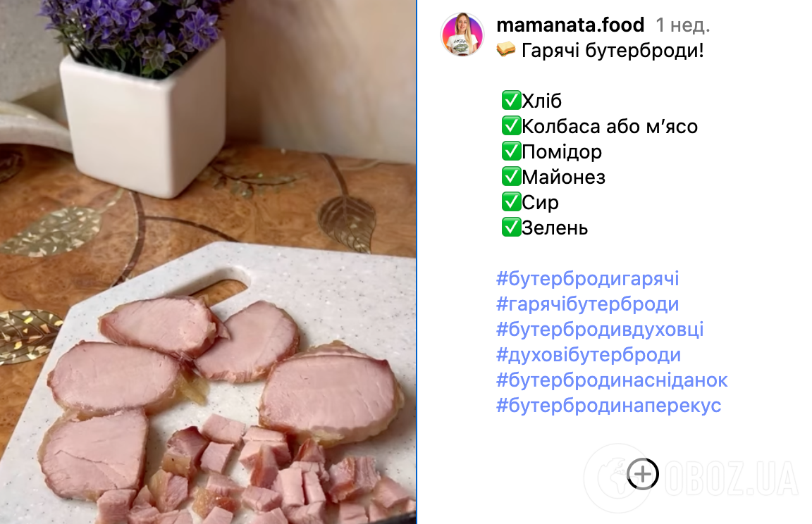
Task: Open hashtag #духовібутерброди
Action: pos(589,354)
